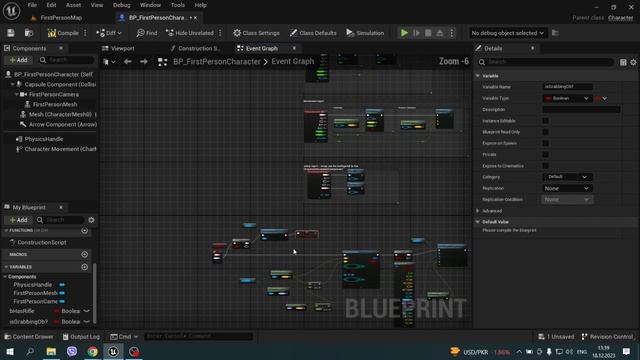Open the Debug menu
Image resolution: width=640 pixels, height=360 pixels.
[x=121, y=5]
